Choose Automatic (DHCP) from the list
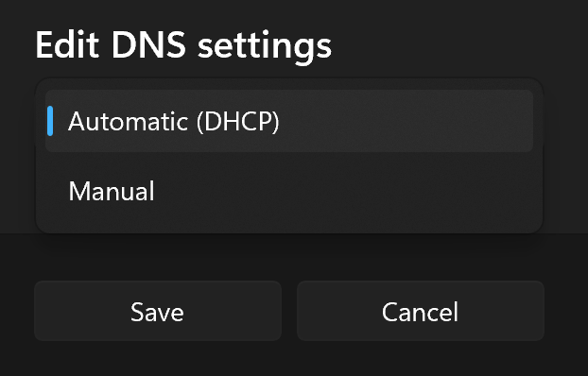This screenshot has width=588, height=376. point(288,121)
